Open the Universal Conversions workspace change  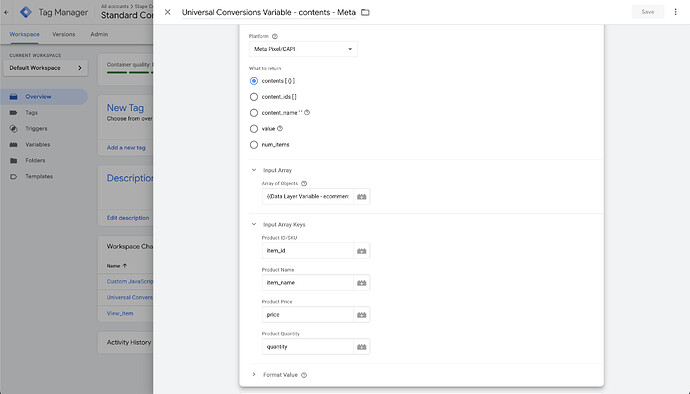click(x=130, y=297)
